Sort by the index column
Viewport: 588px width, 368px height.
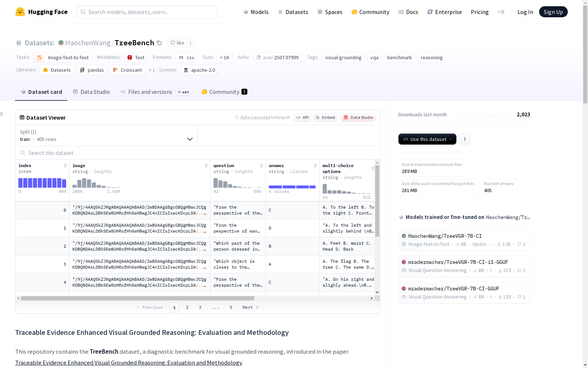(x=65, y=166)
